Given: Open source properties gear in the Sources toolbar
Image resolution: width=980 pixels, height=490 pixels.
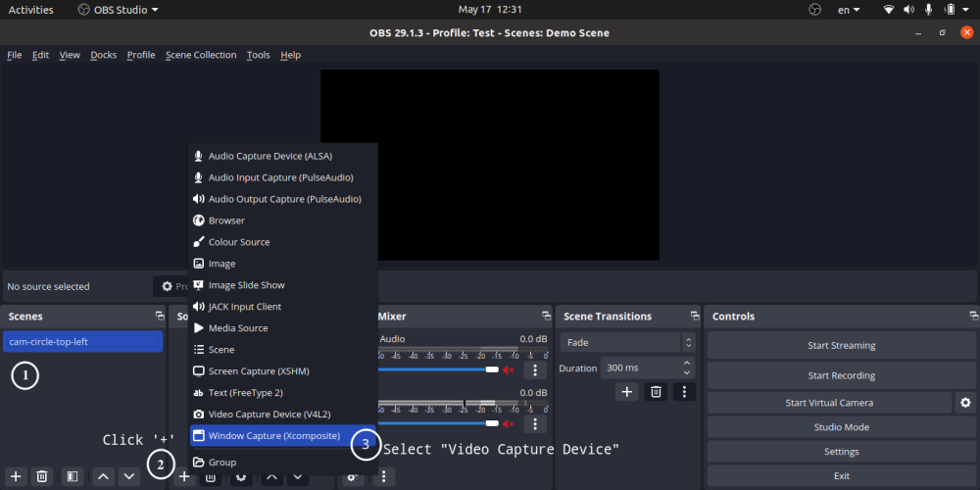Looking at the screenshot, I should (x=241, y=479).
